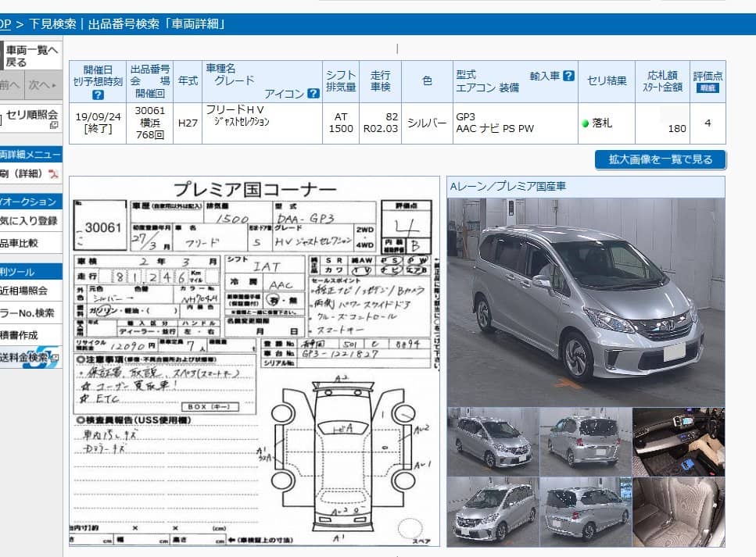The image size is (756, 557).
Task: Open front-left exterior thumbnail photo
Action: coord(493,442)
